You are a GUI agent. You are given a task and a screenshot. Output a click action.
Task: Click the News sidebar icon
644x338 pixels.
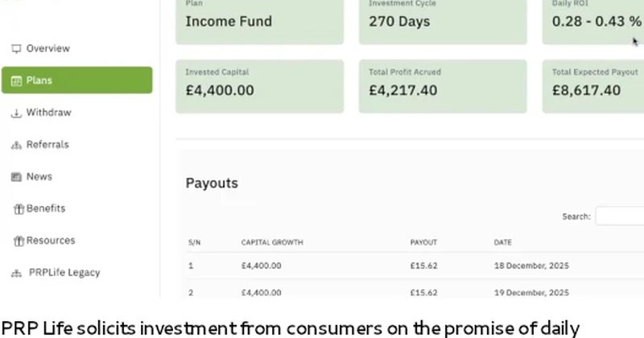16,176
